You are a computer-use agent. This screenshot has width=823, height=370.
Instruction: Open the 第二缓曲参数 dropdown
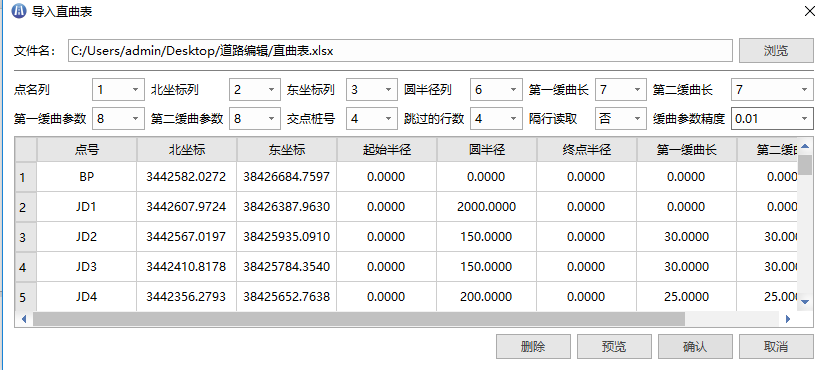pyautogui.click(x=255, y=119)
